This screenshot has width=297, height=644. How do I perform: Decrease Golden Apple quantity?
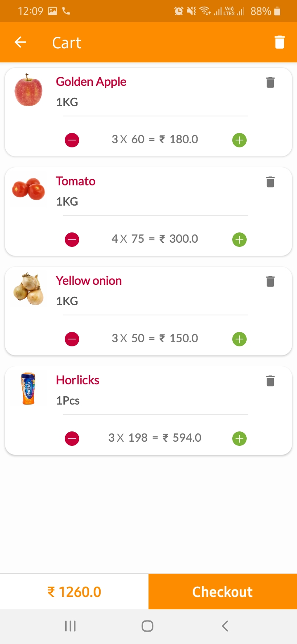point(72,140)
